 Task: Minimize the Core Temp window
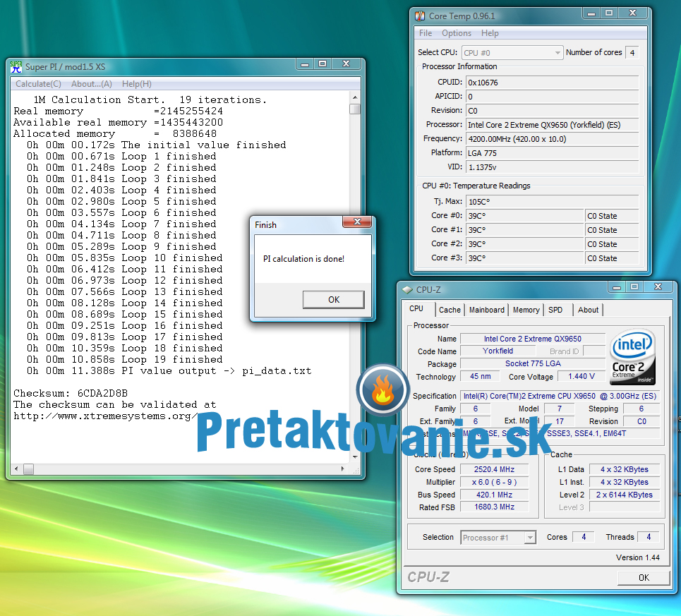(x=591, y=13)
